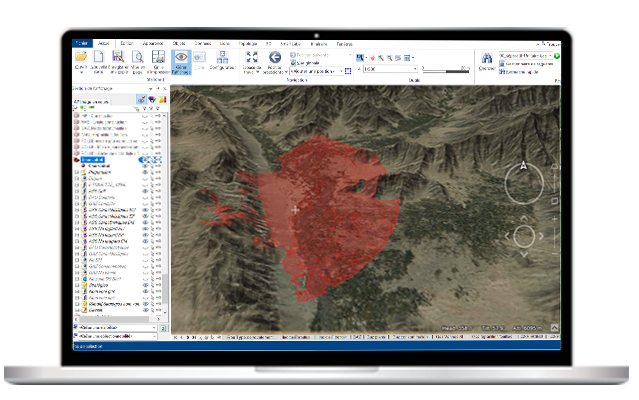Open dropdown at bottom of layer panel

(x=153, y=327)
